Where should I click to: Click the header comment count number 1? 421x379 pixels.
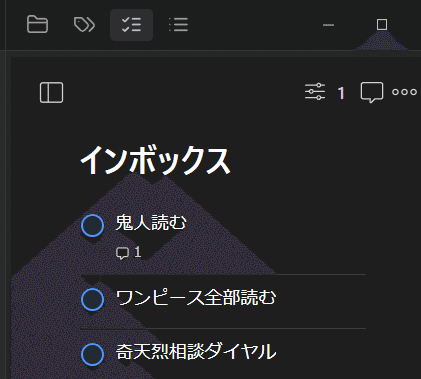pos(341,93)
